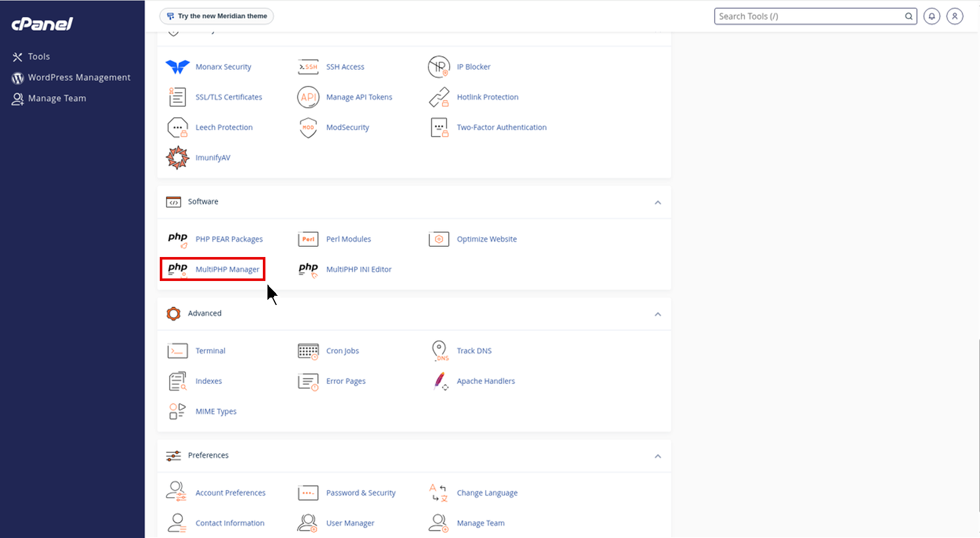This screenshot has width=980, height=538.
Task: Click the Preferences section header
Action: tap(414, 455)
